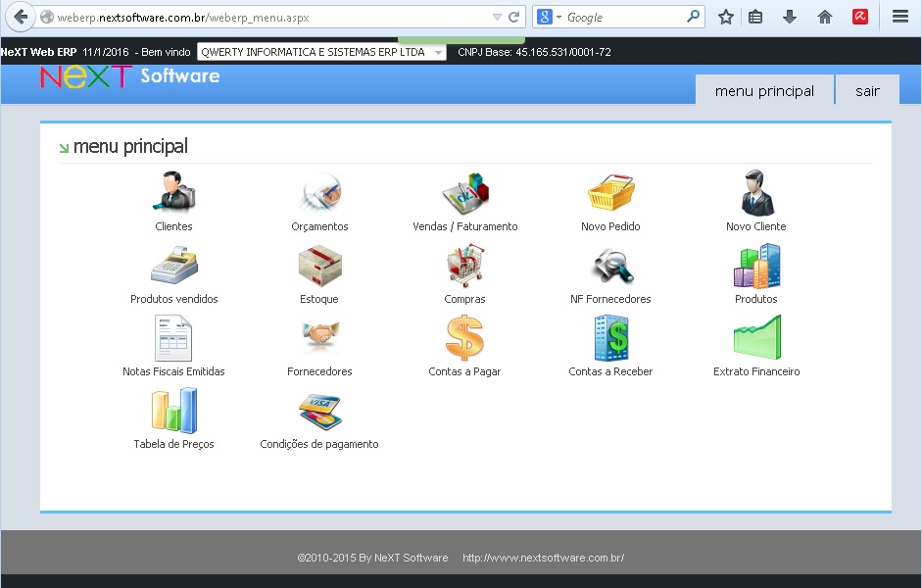Open the Compras shopping cart icon
The image size is (922, 588).
click(465, 266)
